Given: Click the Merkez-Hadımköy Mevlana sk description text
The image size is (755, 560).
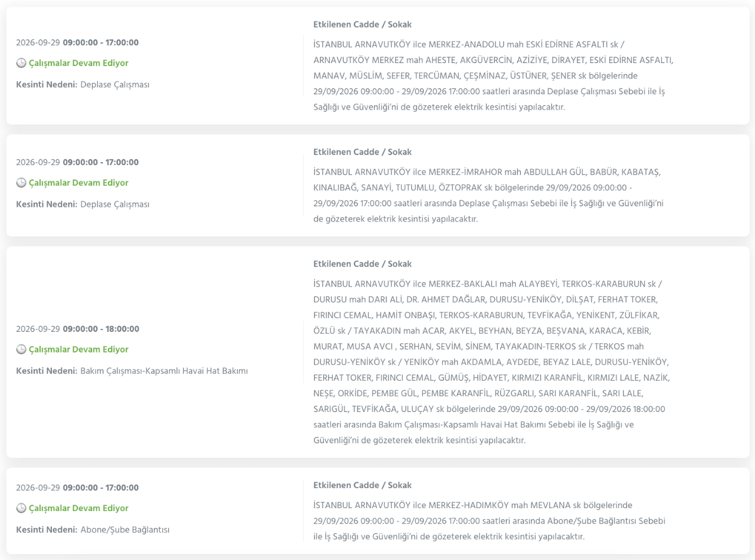Looking at the screenshot, I should click(490, 521).
